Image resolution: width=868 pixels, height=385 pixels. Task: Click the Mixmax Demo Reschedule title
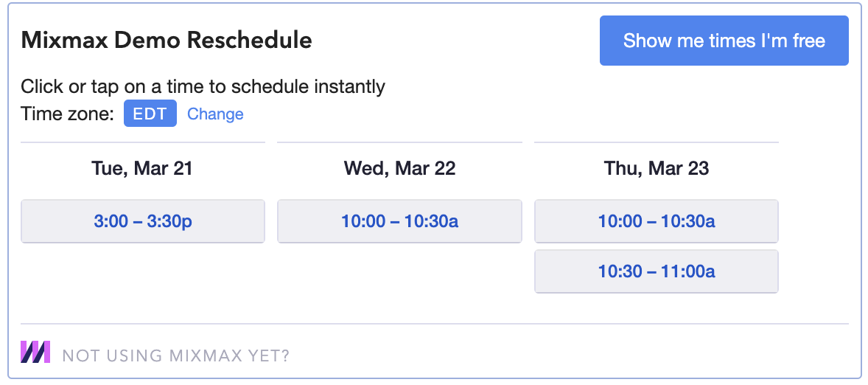pos(167,41)
